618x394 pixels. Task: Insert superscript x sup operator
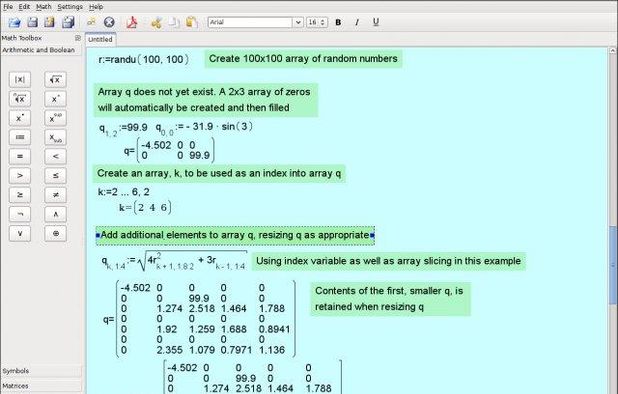[x=55, y=118]
